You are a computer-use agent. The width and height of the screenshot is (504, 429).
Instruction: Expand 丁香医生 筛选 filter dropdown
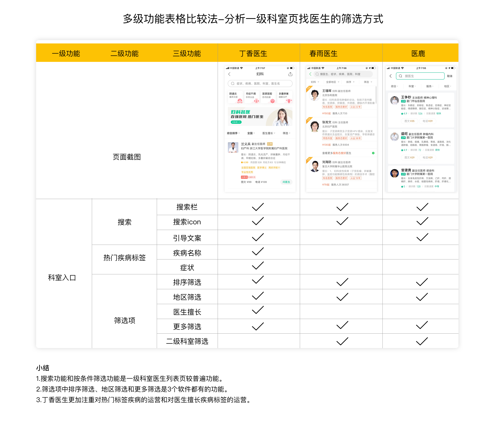click(x=286, y=133)
